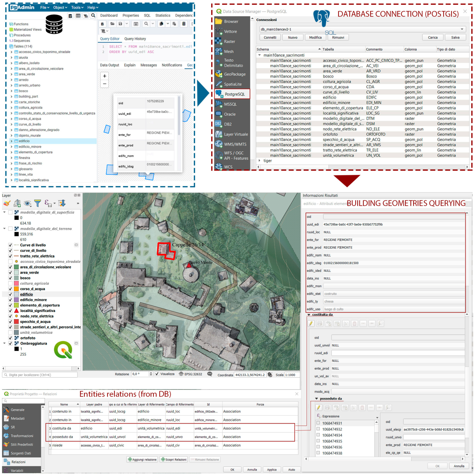Image resolution: width=476 pixels, height=476 pixels.
Task: Click the manage map themes eye icon
Action: [27, 203]
